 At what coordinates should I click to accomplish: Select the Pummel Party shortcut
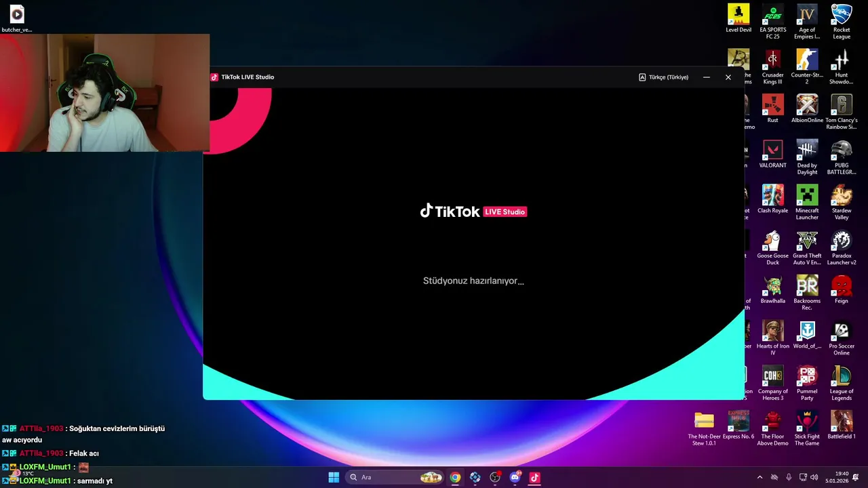click(x=807, y=384)
